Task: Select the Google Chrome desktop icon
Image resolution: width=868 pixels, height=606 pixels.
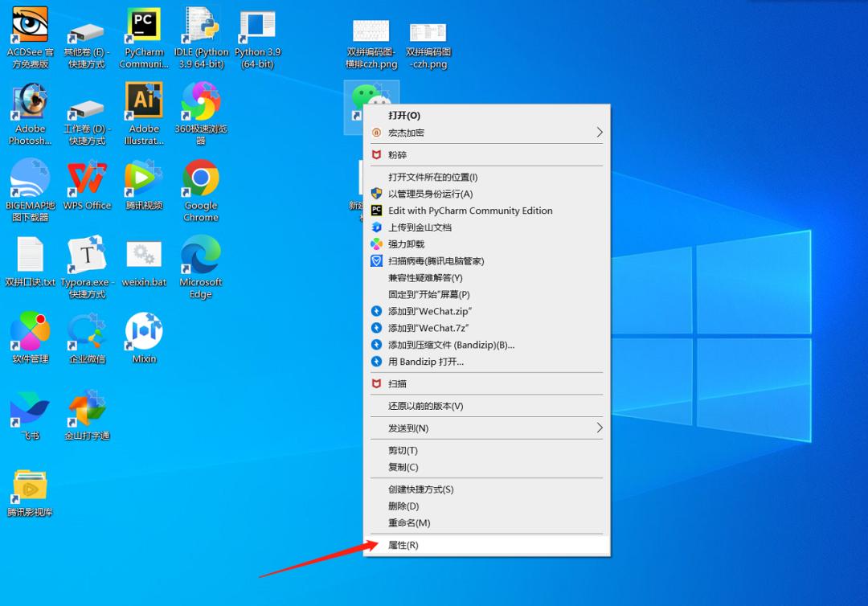Action: (x=201, y=178)
